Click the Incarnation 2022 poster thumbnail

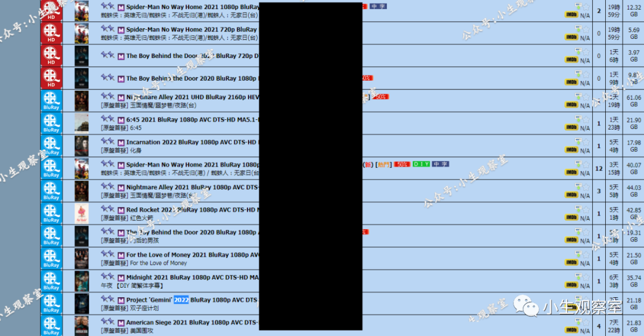(81, 146)
